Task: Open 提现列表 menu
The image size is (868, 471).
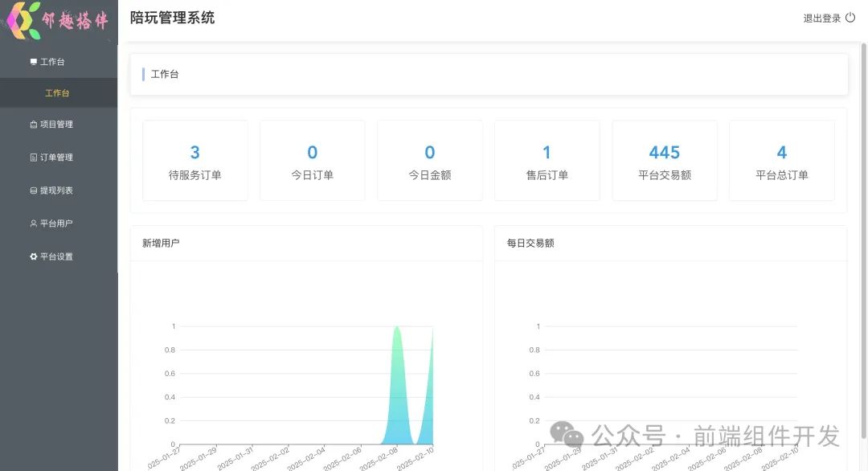Action: pyautogui.click(x=59, y=190)
